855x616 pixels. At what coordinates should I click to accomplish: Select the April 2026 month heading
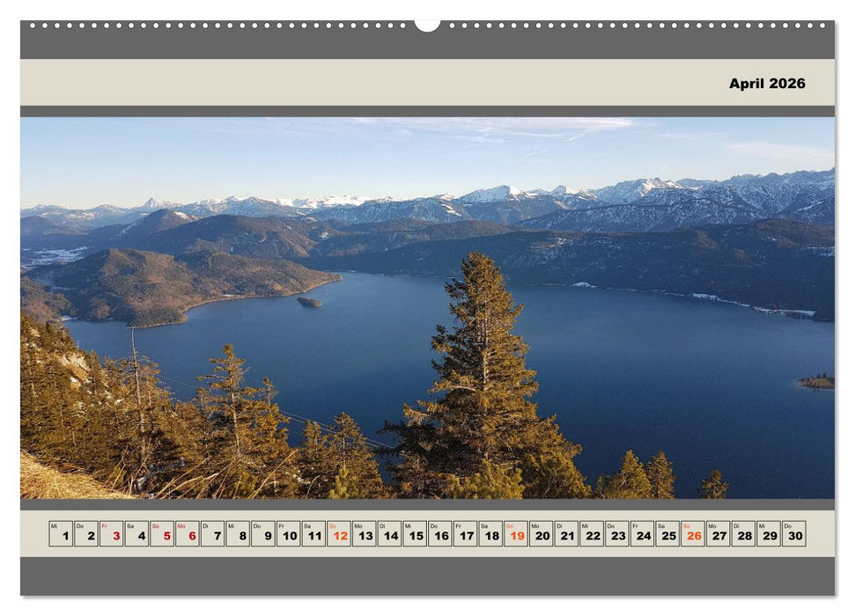(x=765, y=84)
